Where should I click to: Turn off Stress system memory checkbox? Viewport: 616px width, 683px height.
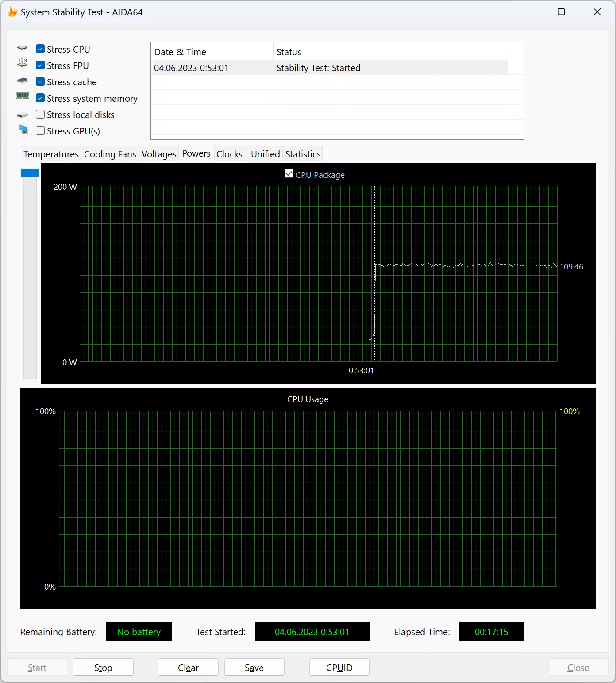(x=40, y=98)
